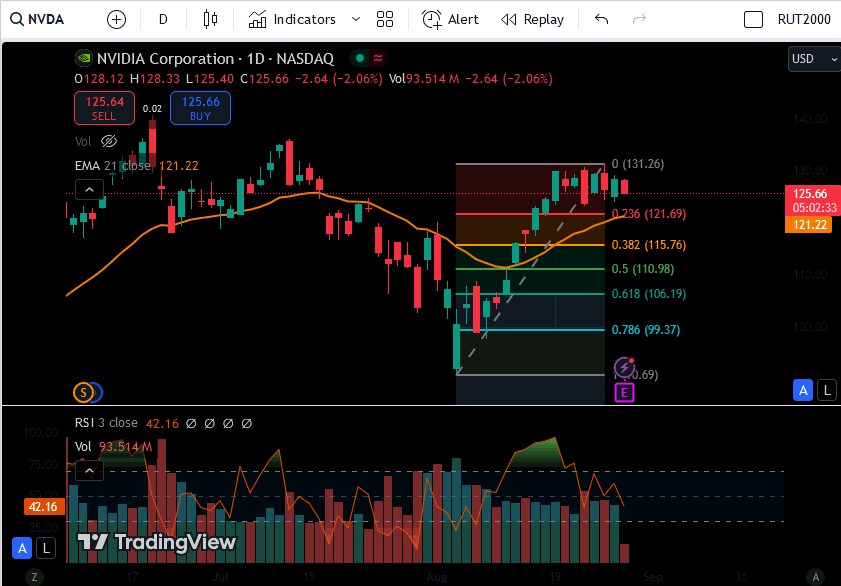
Task: Select the Fib 0.236 (121.69) level label
Action: tap(649, 213)
